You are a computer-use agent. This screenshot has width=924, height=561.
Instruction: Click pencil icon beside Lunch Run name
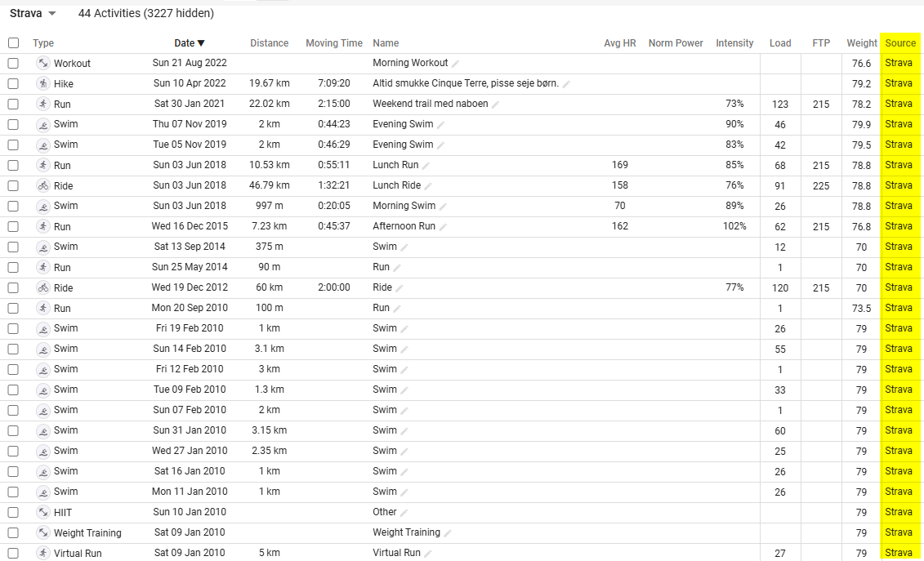pyautogui.click(x=426, y=166)
